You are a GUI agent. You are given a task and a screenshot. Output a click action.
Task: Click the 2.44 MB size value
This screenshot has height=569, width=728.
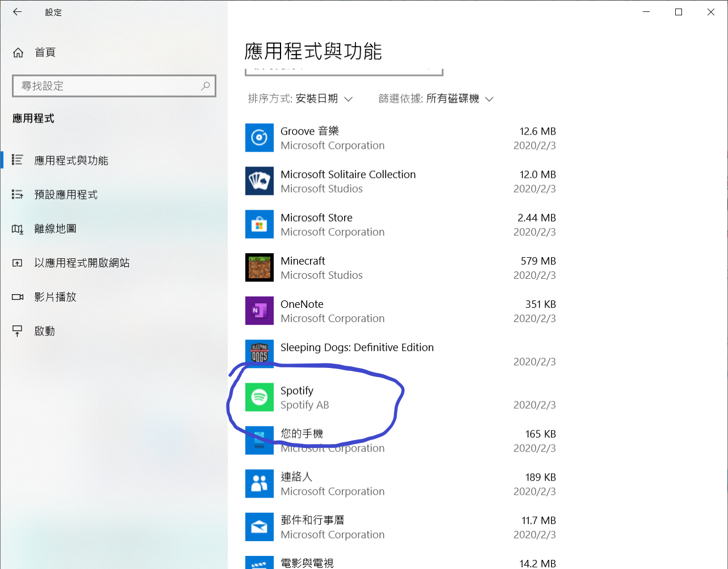(x=537, y=217)
